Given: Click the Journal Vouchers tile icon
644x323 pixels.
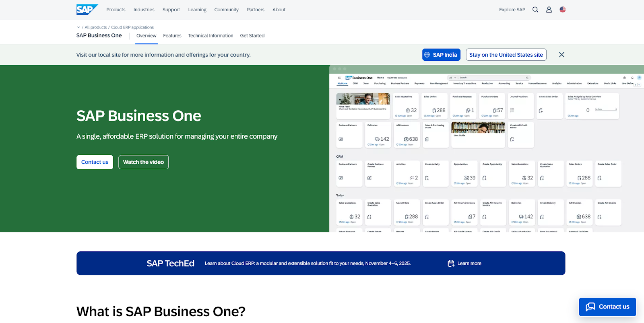Looking at the screenshot, I should pyautogui.click(x=512, y=110).
